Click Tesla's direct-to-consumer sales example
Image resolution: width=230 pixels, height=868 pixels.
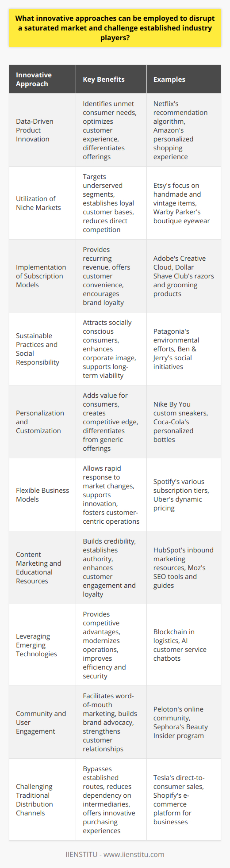[x=179, y=791]
